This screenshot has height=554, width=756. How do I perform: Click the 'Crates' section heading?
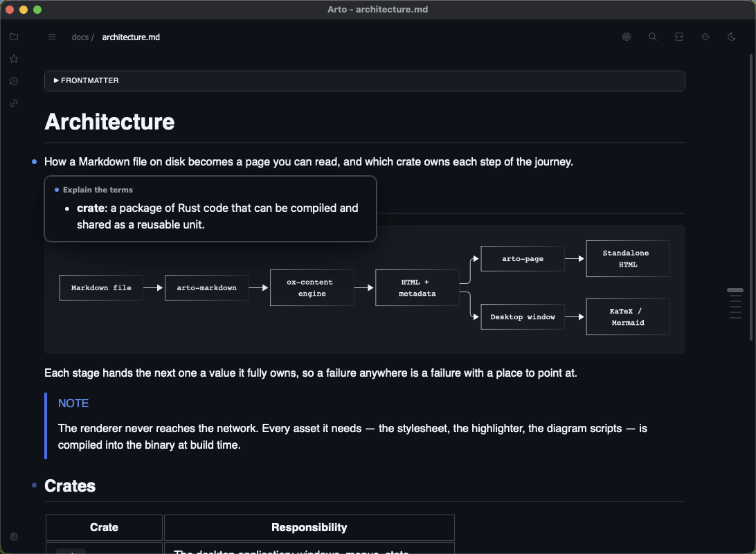click(x=70, y=485)
